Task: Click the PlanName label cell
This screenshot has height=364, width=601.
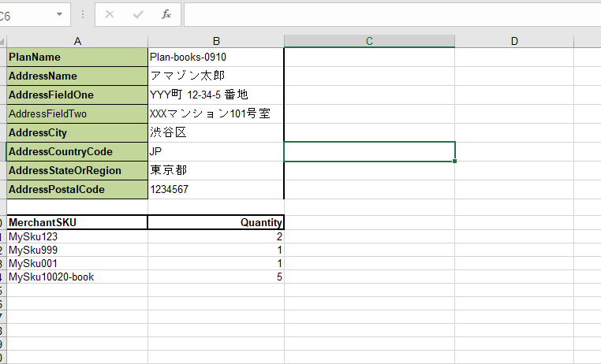Action: [77, 58]
